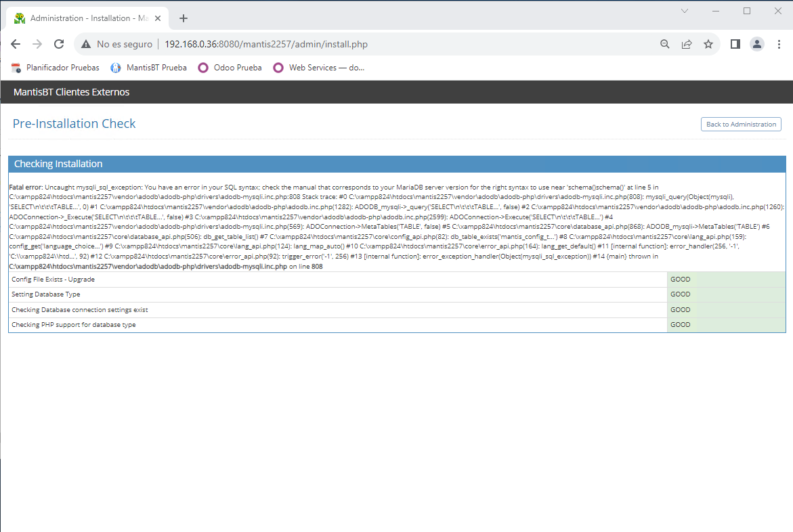
Task: Toggle the browser side panel
Action: [735, 44]
